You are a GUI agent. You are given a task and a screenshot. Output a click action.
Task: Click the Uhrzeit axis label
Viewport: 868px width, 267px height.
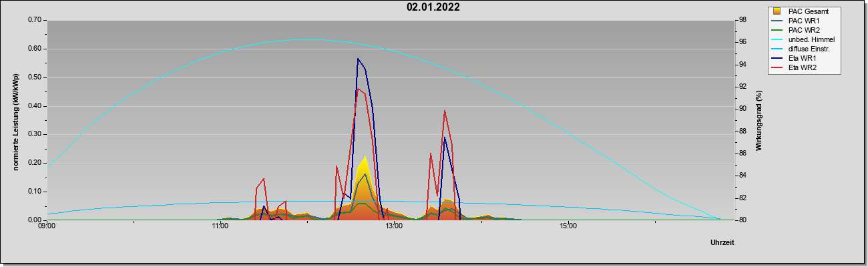pos(722,243)
